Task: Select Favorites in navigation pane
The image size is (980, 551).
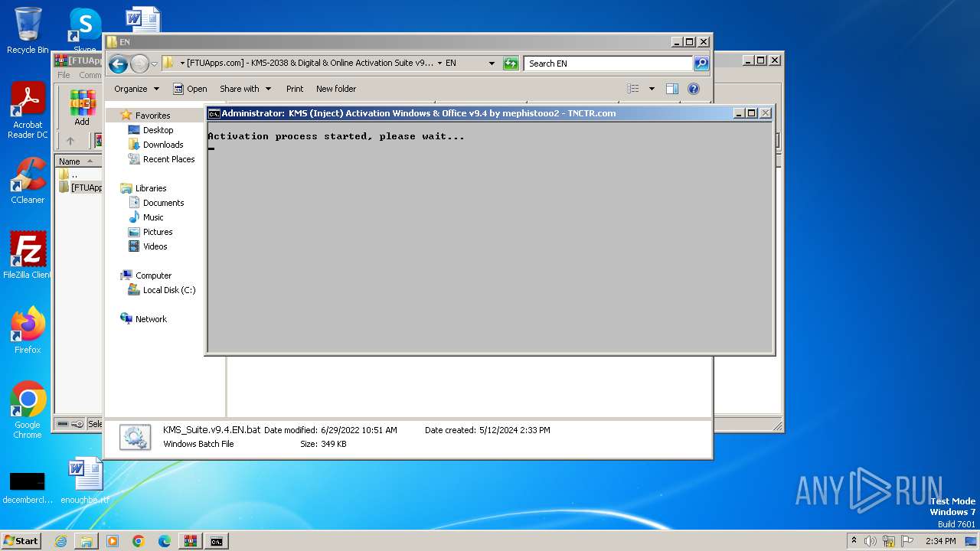Action: (152, 116)
